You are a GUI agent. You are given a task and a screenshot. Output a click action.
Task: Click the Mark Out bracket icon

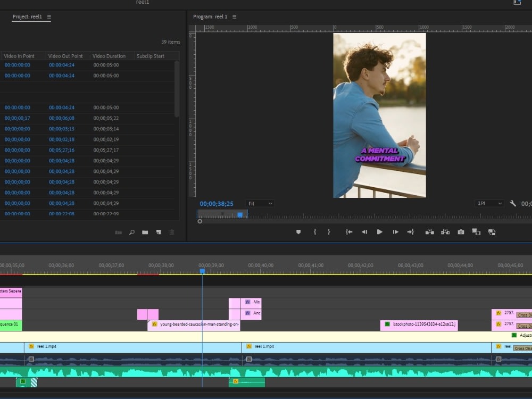point(329,232)
